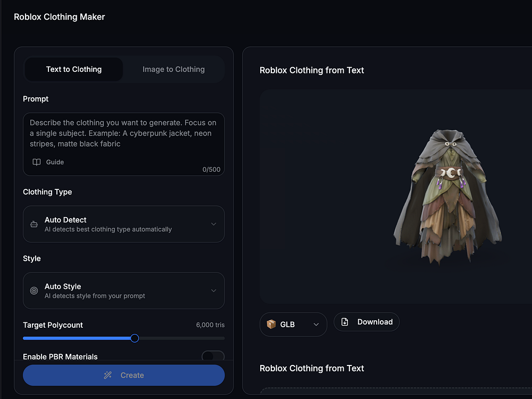This screenshot has height=399, width=532.
Task: Click the Target Polycount slider handle
Action: point(135,338)
